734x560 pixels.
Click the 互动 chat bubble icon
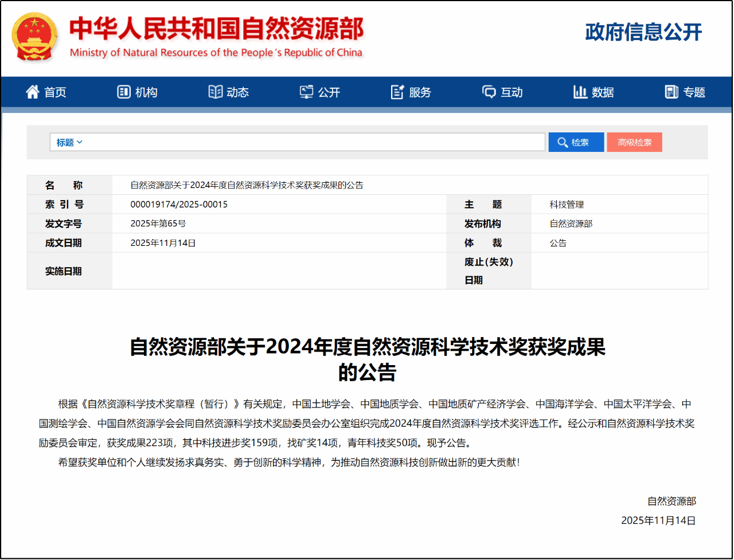489,92
